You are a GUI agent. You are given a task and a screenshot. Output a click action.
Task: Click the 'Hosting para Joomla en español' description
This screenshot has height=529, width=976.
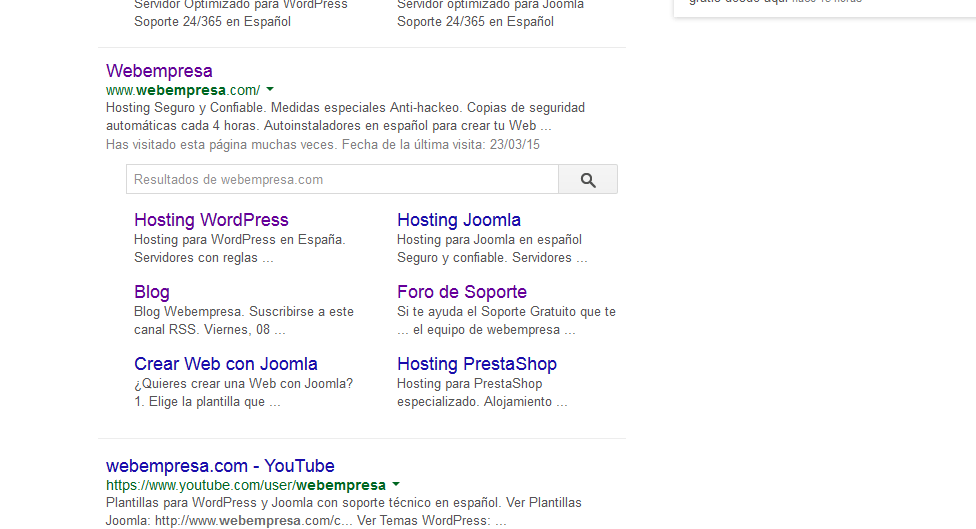click(492, 248)
